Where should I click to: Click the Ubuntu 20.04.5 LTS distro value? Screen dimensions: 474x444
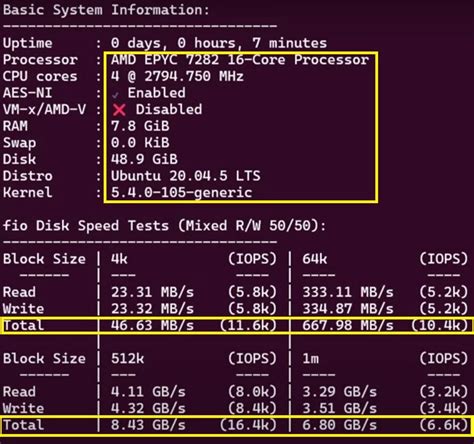185,176
